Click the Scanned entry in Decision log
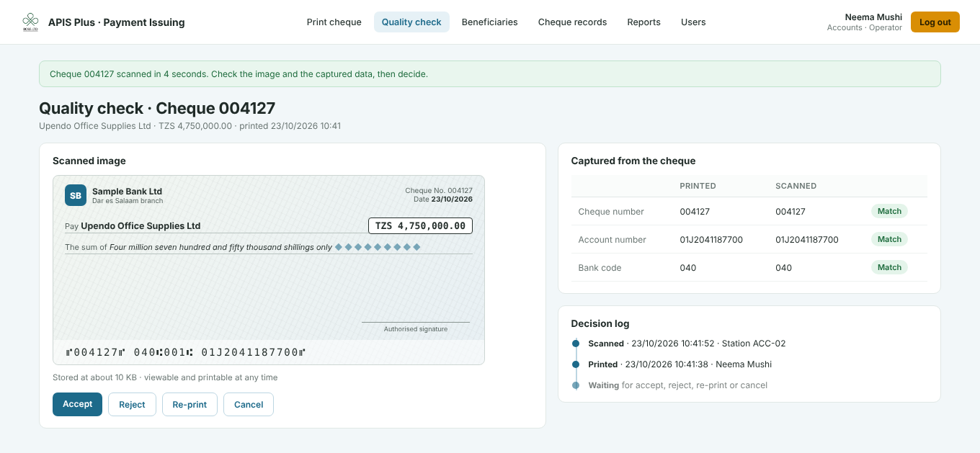The width and height of the screenshot is (980, 453). coord(687,344)
